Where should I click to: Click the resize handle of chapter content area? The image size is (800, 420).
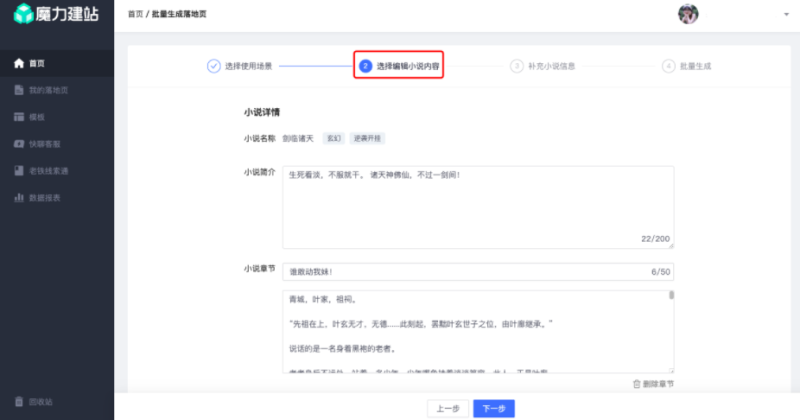(671, 370)
